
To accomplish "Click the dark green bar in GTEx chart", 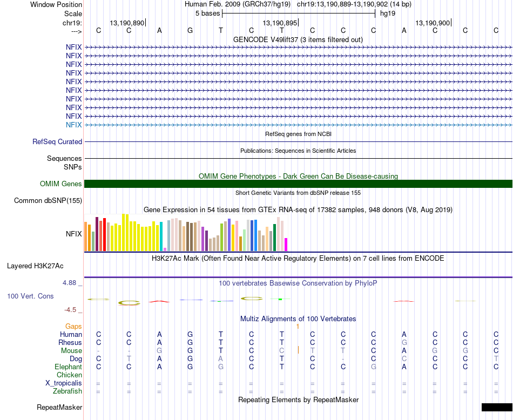I will click(274, 238).
